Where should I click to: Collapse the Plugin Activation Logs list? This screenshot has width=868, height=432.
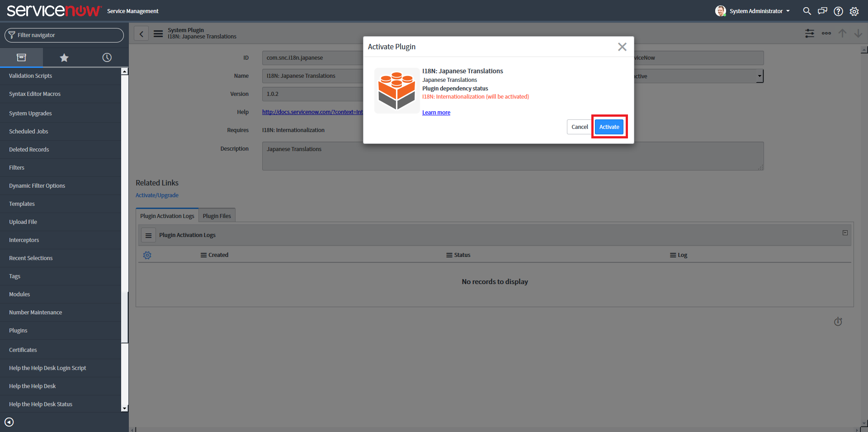[845, 233]
